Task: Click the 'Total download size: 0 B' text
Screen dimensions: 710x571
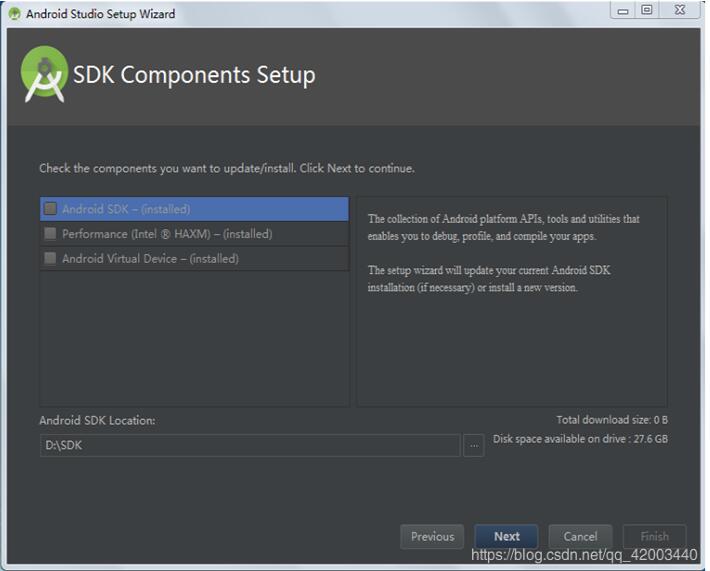Action: pyautogui.click(x=612, y=420)
